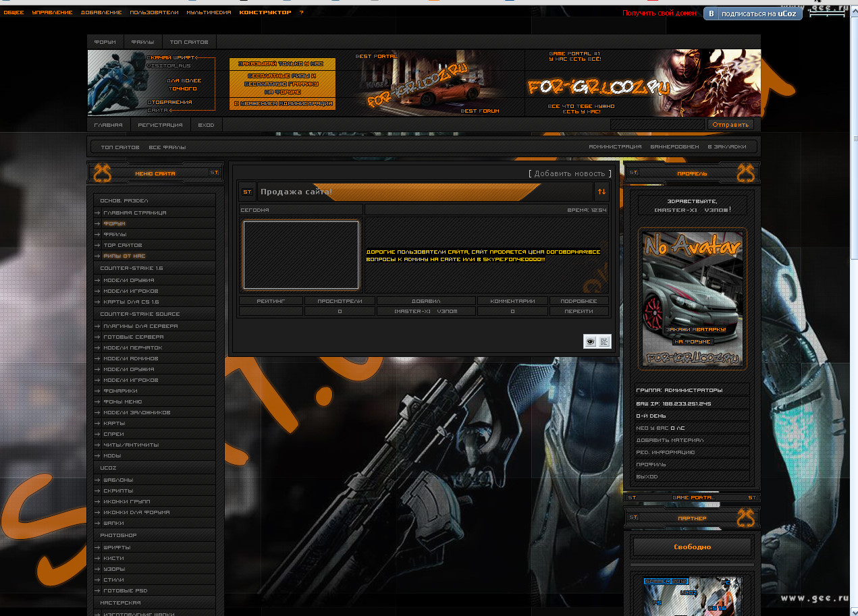Open the Продажа сайта news title
The width and height of the screenshot is (858, 616).
coord(296,192)
